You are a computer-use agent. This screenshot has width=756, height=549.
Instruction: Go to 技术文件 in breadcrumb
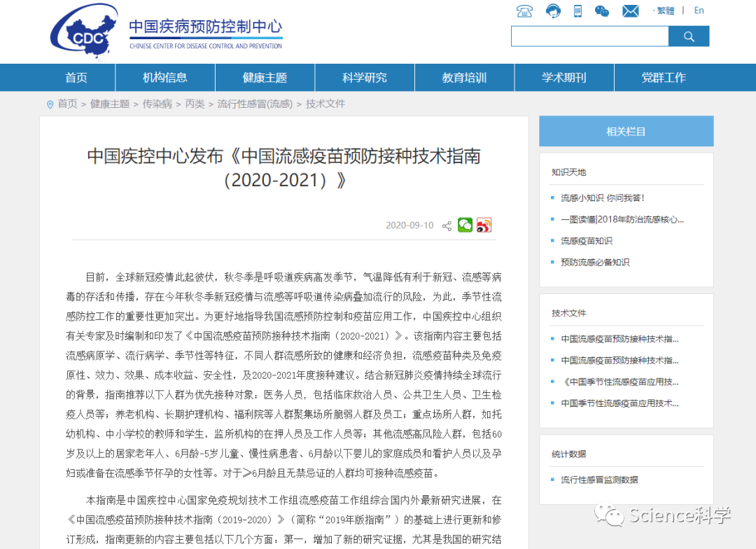click(x=325, y=104)
